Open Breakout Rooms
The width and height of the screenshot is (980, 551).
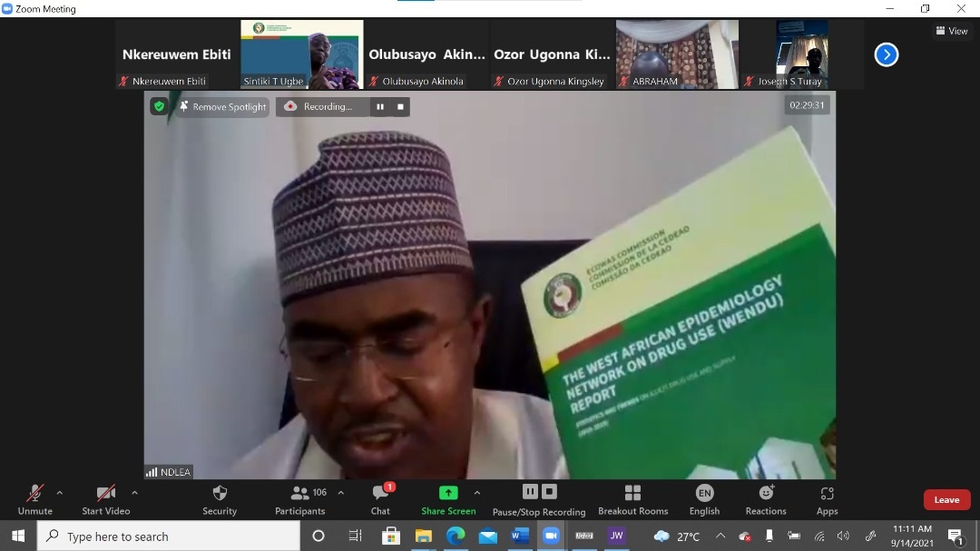coord(632,500)
